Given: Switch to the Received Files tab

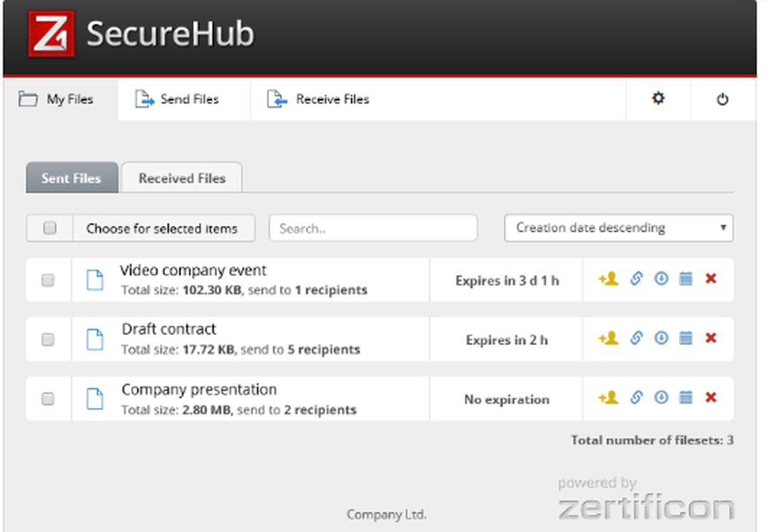Looking at the screenshot, I should tap(182, 178).
